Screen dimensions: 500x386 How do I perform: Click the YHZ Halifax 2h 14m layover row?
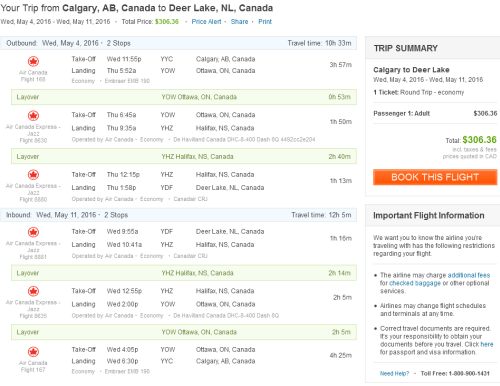coord(184,273)
